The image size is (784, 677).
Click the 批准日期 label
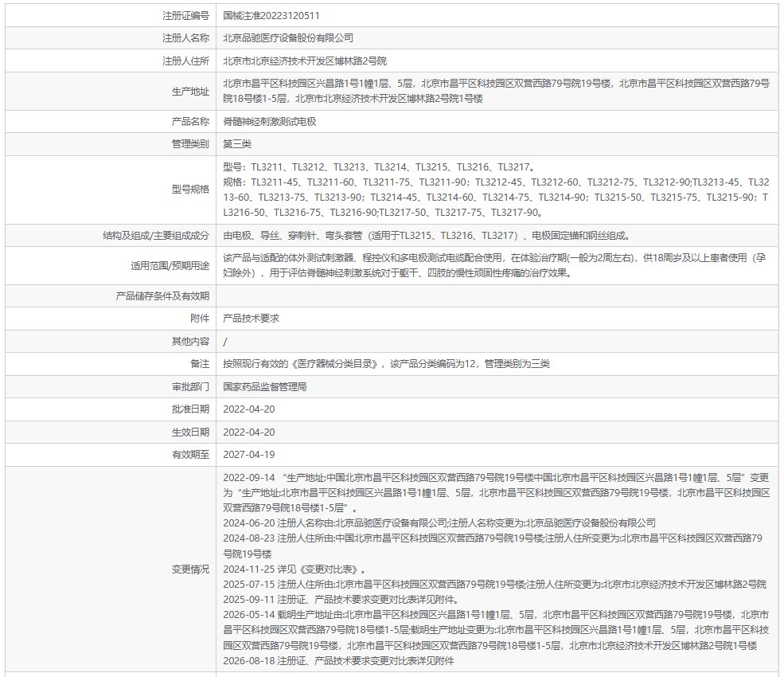coord(190,409)
